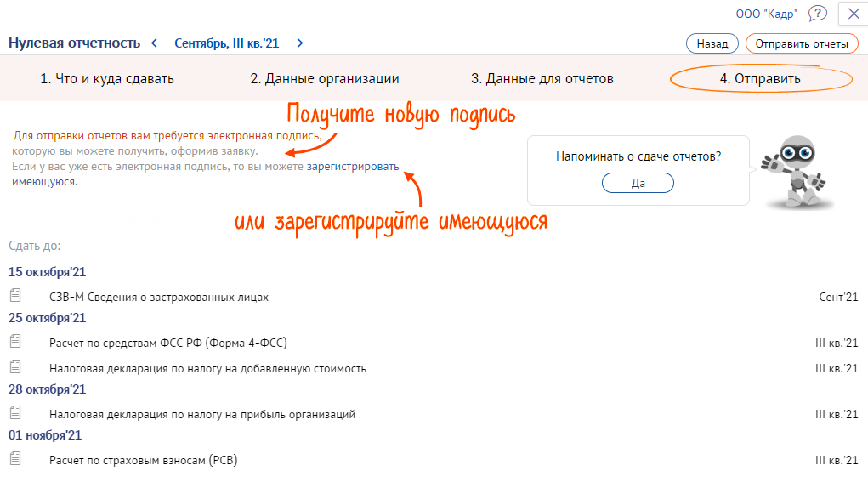868x477 pixels.
Task: Select step 3. Данные для отчетов
Action: click(542, 79)
